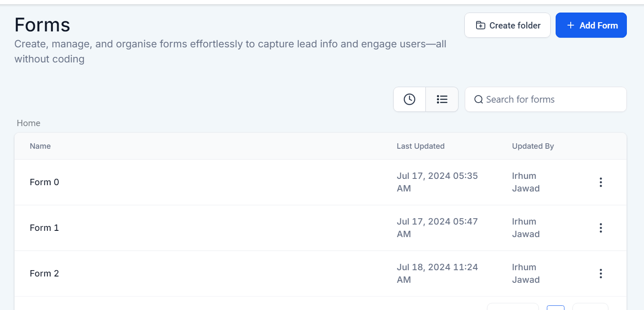Open the three-dot menu for Form 1

tap(600, 228)
